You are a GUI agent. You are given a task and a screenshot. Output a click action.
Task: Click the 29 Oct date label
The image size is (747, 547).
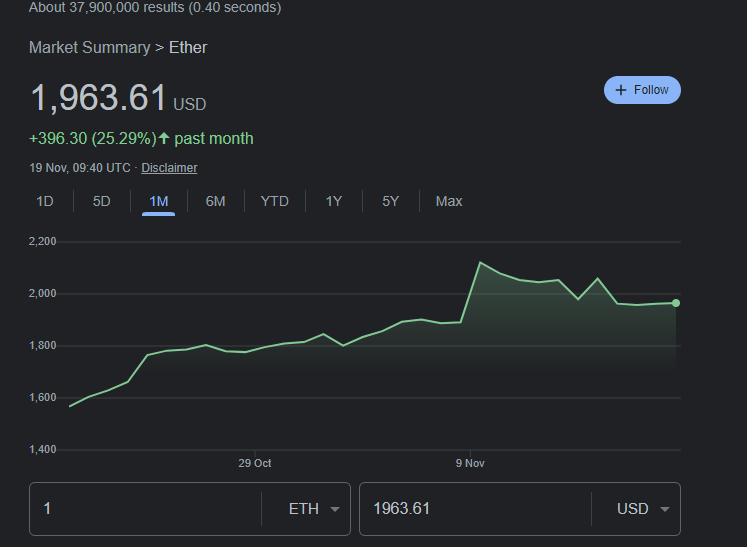pyautogui.click(x=255, y=463)
